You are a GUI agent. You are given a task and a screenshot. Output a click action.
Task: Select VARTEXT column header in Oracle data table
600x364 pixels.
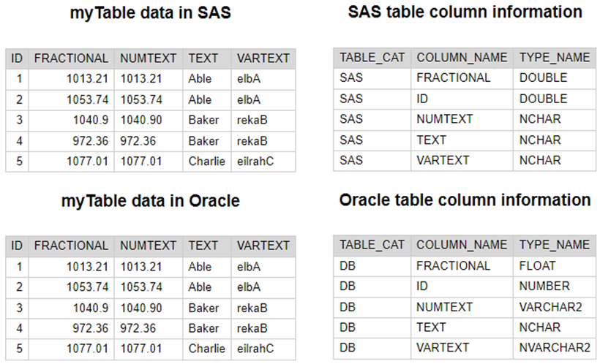[263, 246]
